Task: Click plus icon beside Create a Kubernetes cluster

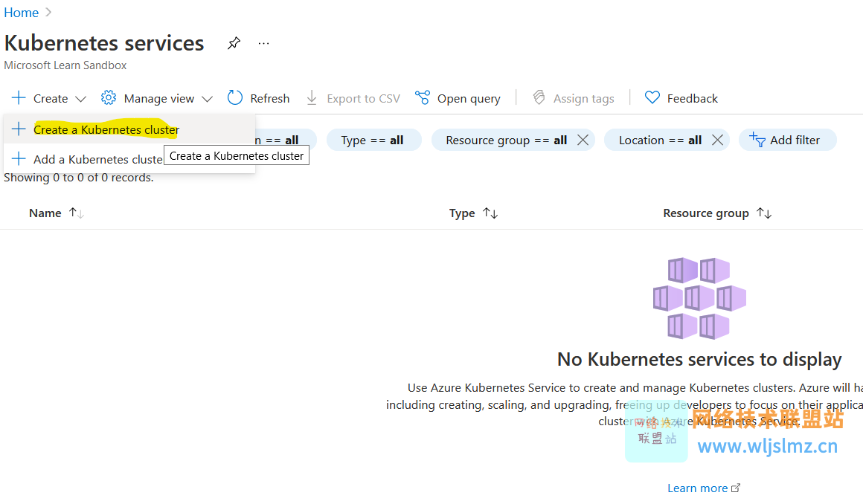Action: (19, 129)
